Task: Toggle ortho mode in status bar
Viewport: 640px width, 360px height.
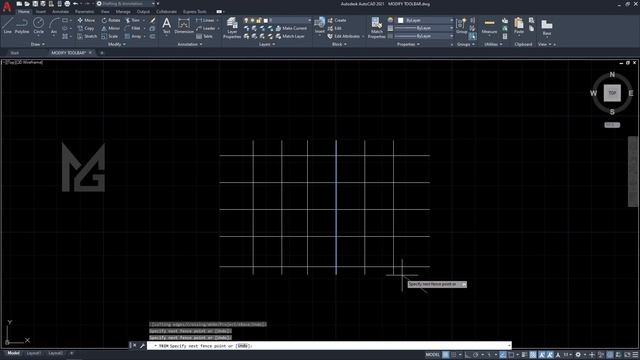Action: (468, 355)
